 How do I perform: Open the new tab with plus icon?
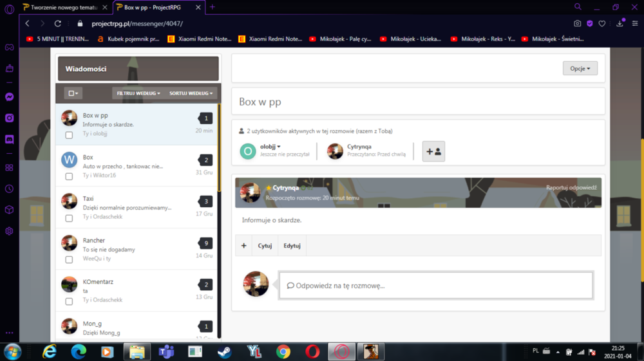coord(213,7)
